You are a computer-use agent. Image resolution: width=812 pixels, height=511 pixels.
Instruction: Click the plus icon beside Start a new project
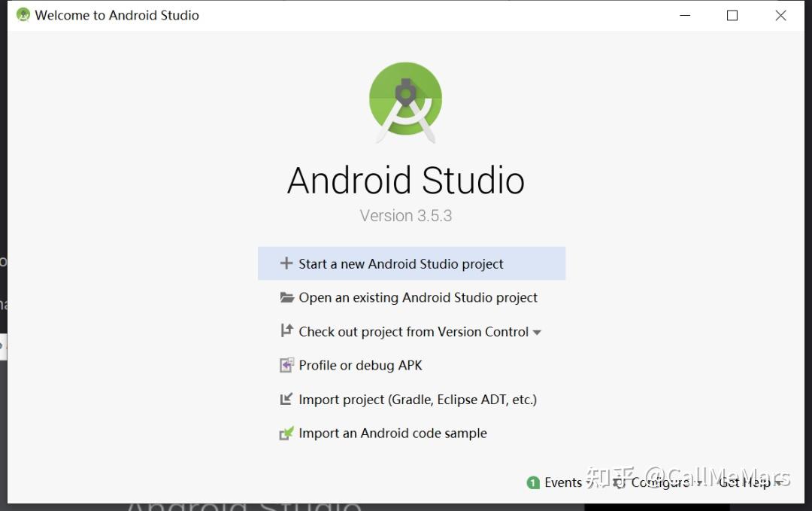pos(286,263)
